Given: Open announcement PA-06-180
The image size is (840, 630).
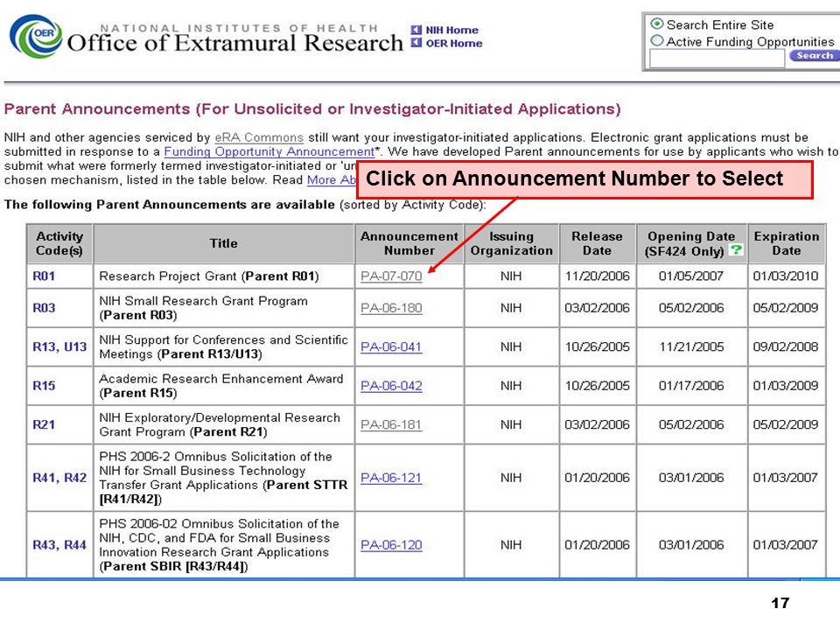Looking at the screenshot, I should (x=391, y=308).
